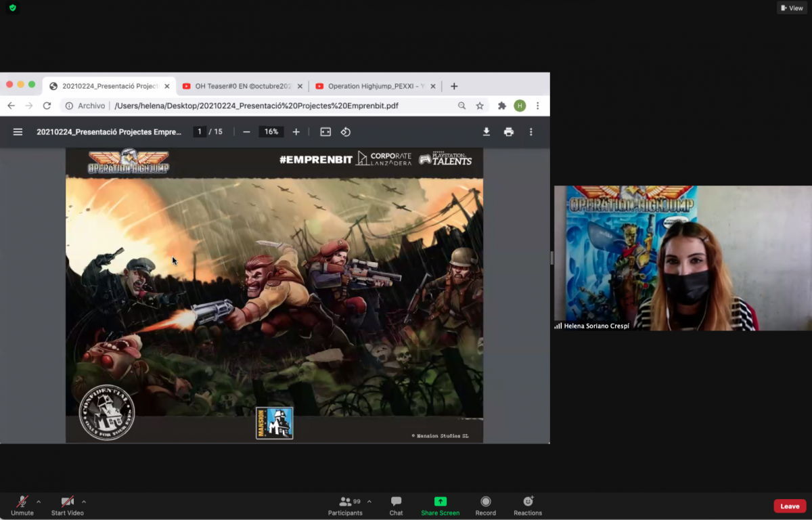Leave the meeting

pyautogui.click(x=790, y=506)
